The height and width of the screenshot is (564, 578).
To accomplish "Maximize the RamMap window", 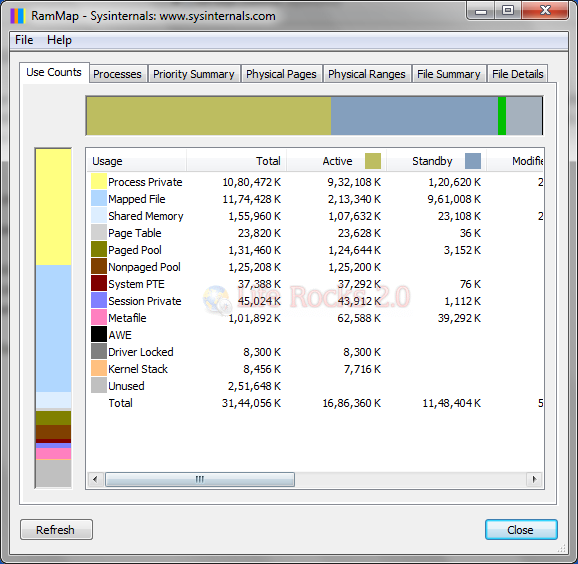I will pos(508,10).
